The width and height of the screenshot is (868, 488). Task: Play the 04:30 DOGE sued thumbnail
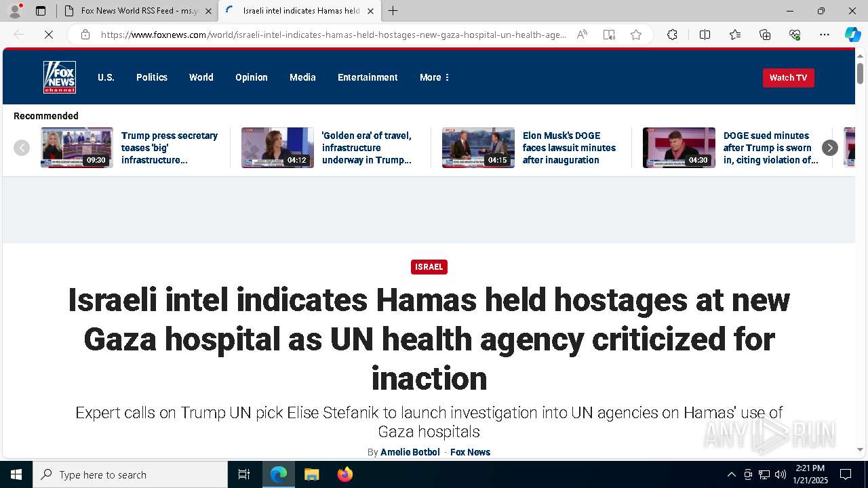click(679, 148)
